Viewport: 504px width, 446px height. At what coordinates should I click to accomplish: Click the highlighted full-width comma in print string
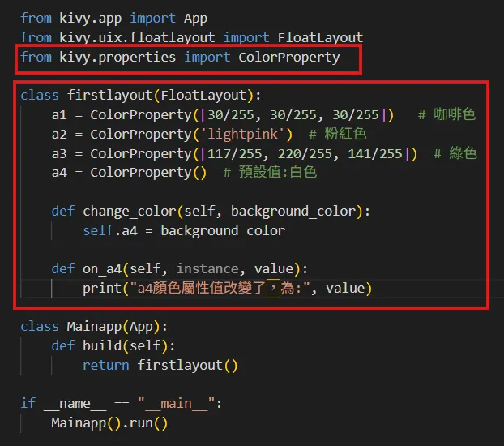coord(273,289)
